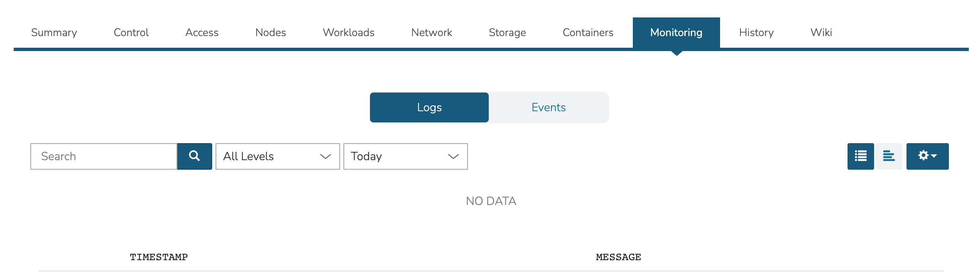Switch to the Monitoring tab
980x278 pixels.
pos(676,32)
